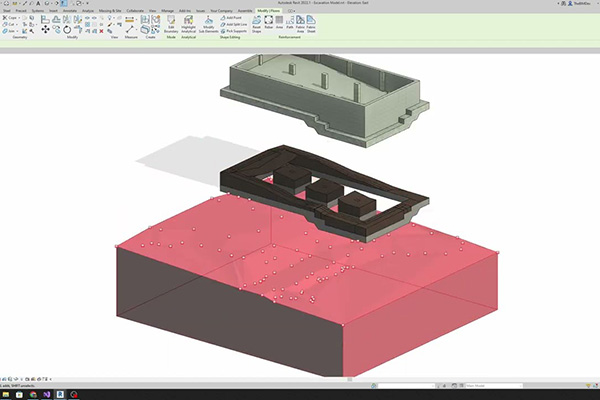Select the Modify Sub Elements tool

tap(209, 24)
